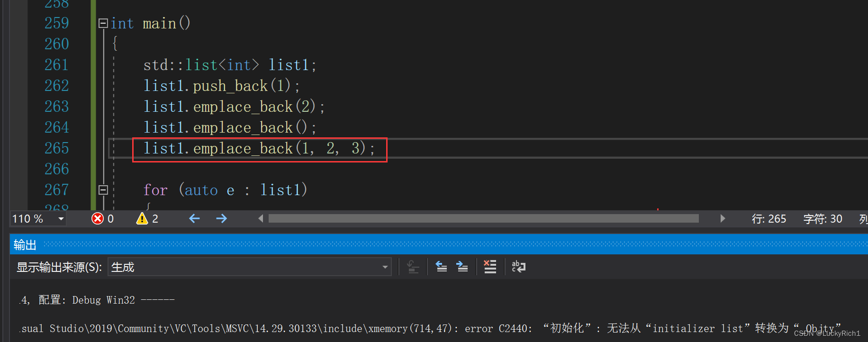The image size is (868, 342).
Task: Open the output source dropdown showing 生成
Action: click(x=249, y=267)
